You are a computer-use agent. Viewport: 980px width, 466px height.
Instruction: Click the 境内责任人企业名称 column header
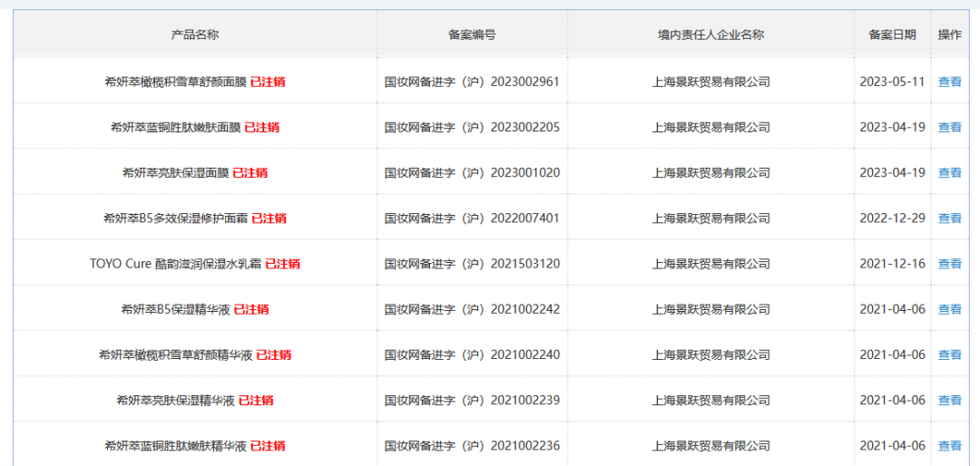tap(710, 35)
